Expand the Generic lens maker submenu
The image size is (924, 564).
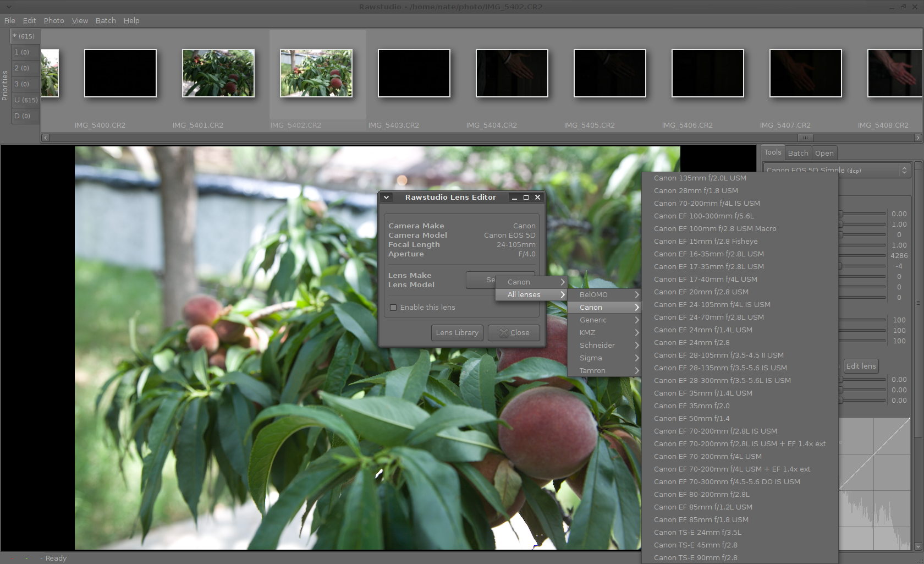coord(604,320)
